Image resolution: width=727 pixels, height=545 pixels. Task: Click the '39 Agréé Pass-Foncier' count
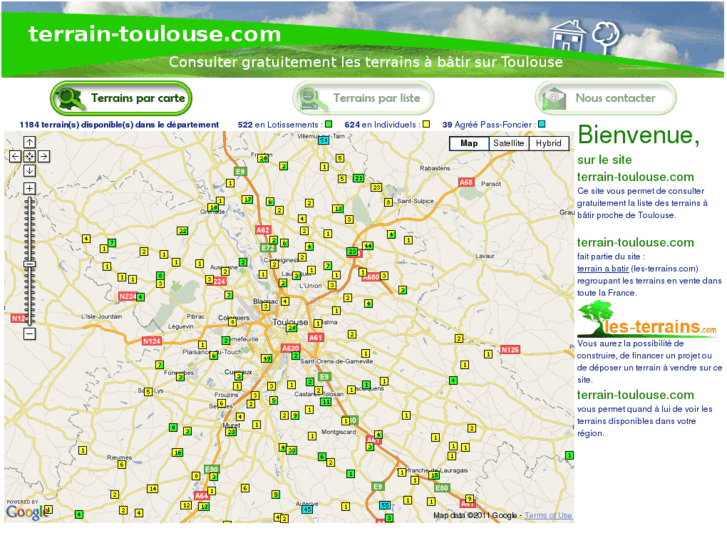[489, 124]
